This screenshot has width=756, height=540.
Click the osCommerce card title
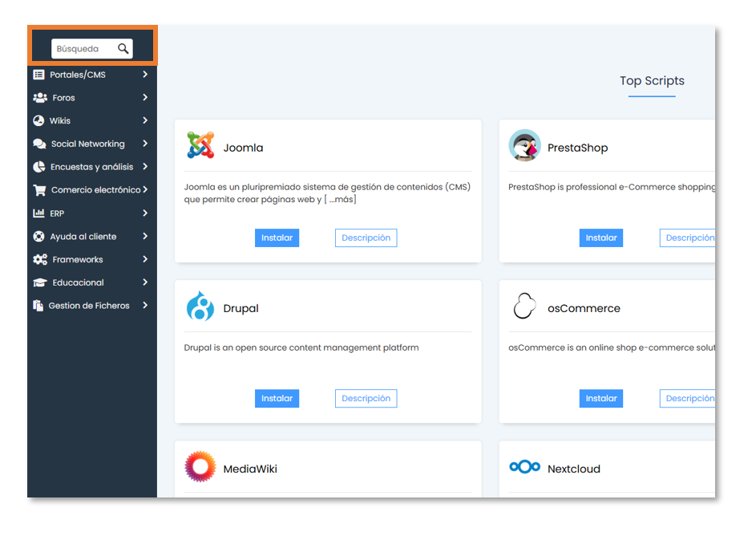point(584,308)
